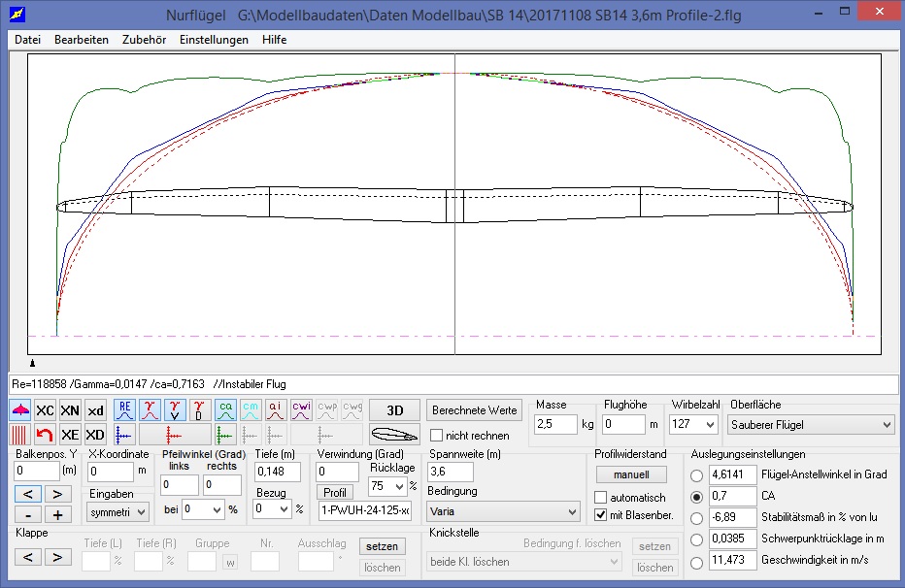Enable the 'nicht rechnen' checkbox

[x=437, y=436]
